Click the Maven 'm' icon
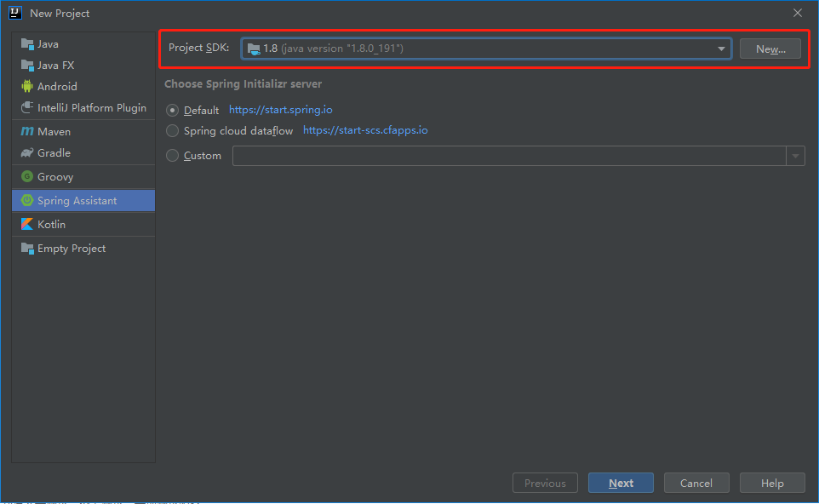The image size is (819, 504). (x=27, y=132)
